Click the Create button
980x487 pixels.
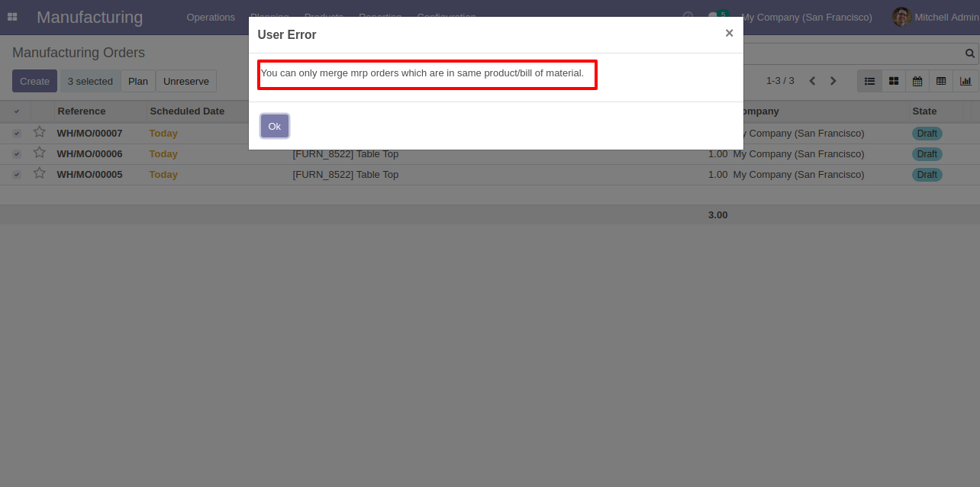[x=34, y=81]
